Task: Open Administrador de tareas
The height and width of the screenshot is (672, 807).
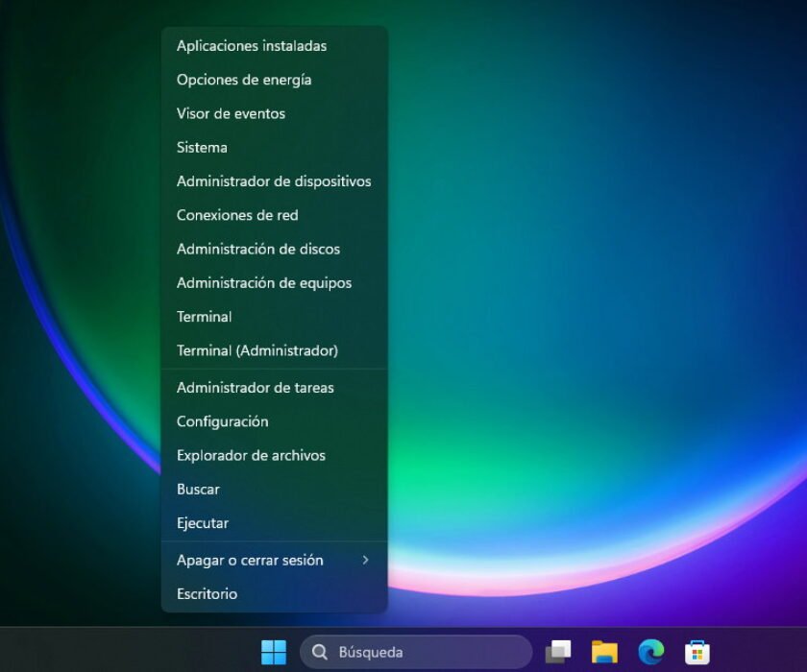Action: click(x=275, y=388)
